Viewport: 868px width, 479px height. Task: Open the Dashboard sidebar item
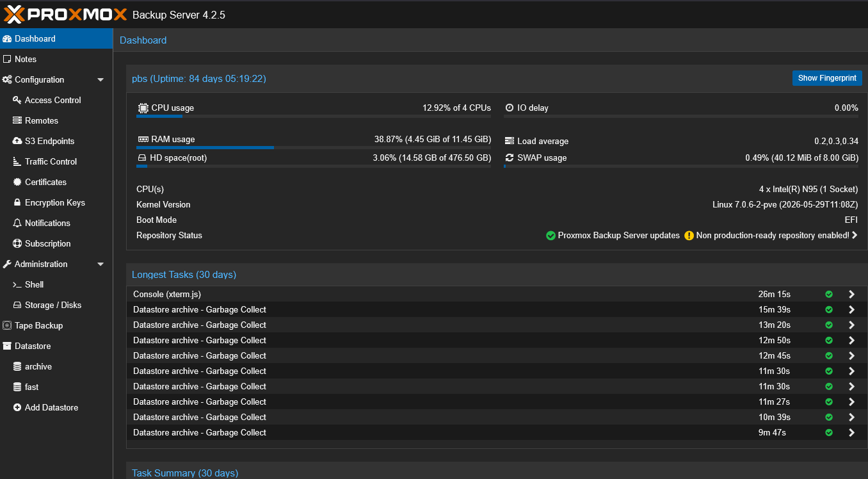click(x=56, y=38)
